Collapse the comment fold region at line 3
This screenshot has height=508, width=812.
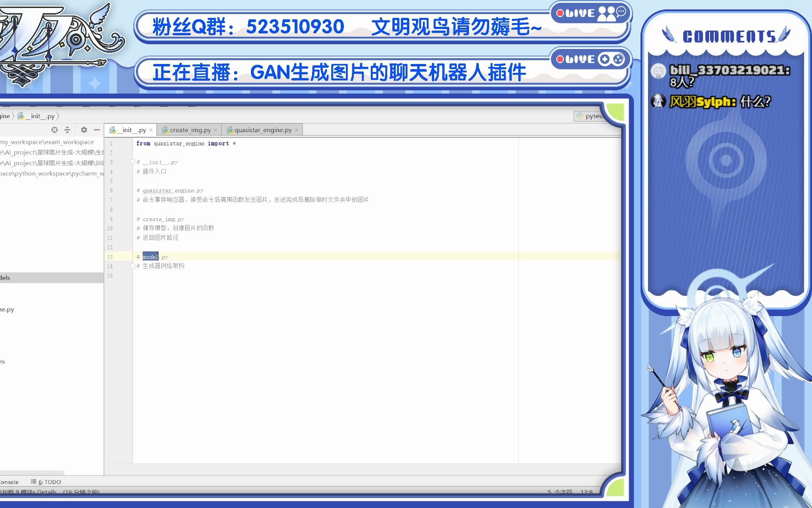pos(132,162)
